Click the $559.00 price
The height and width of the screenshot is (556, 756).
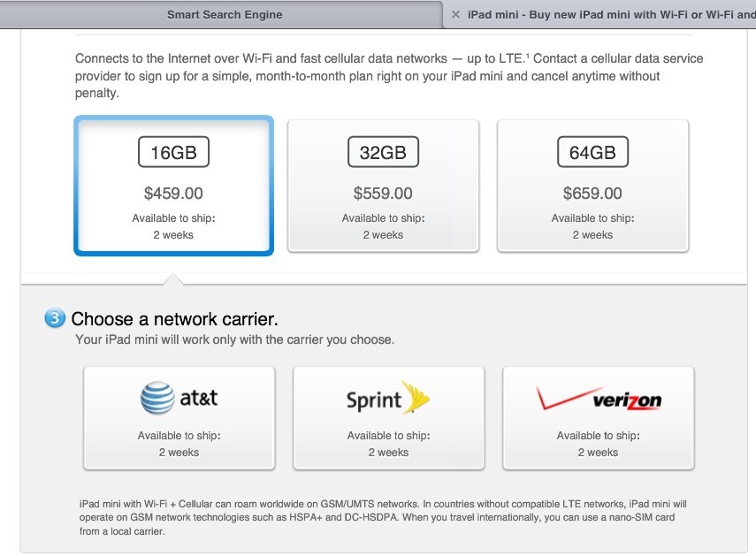[x=383, y=194]
